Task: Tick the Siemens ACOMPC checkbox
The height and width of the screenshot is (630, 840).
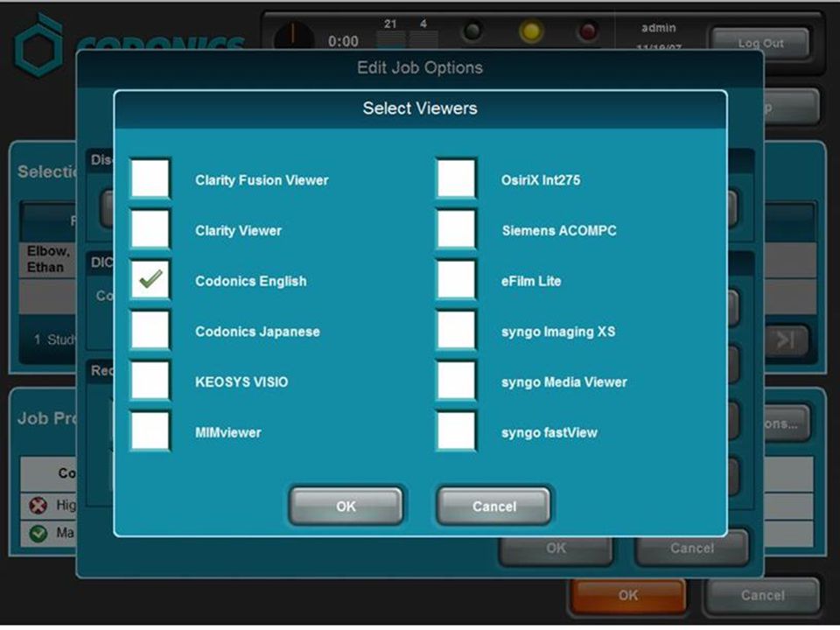Action: pyautogui.click(x=456, y=228)
